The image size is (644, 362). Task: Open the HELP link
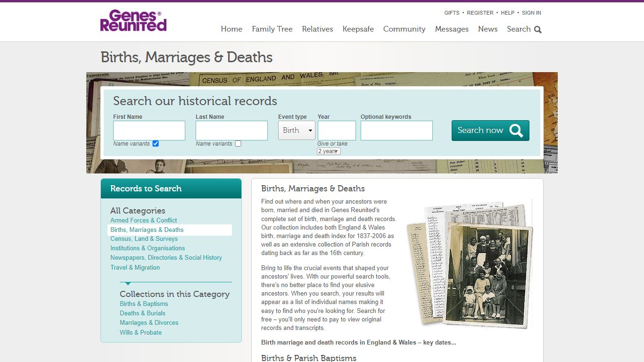508,13
